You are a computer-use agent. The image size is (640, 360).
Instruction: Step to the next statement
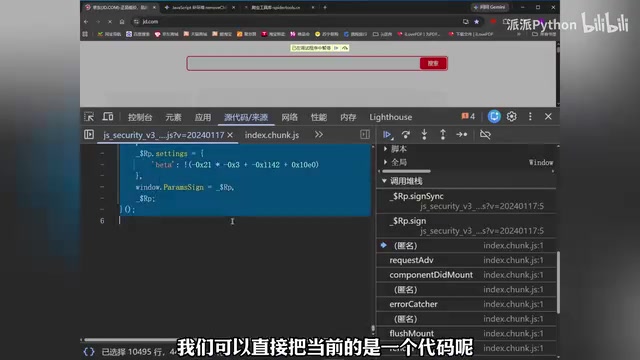click(462, 134)
